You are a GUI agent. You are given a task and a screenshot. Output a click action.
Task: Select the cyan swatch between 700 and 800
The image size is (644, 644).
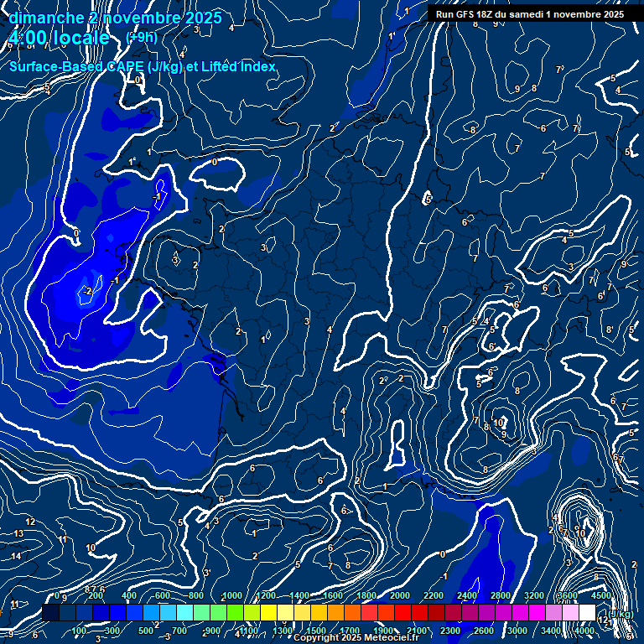click(185, 612)
